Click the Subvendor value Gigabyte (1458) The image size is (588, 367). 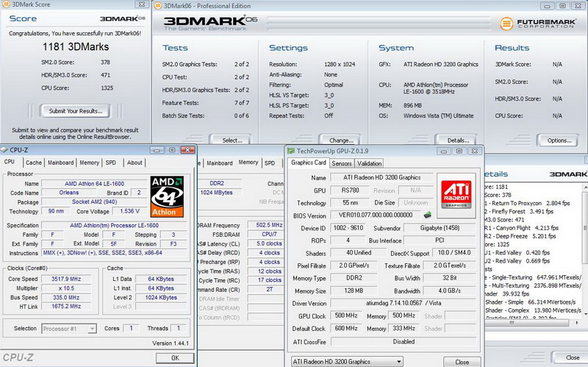pos(440,228)
